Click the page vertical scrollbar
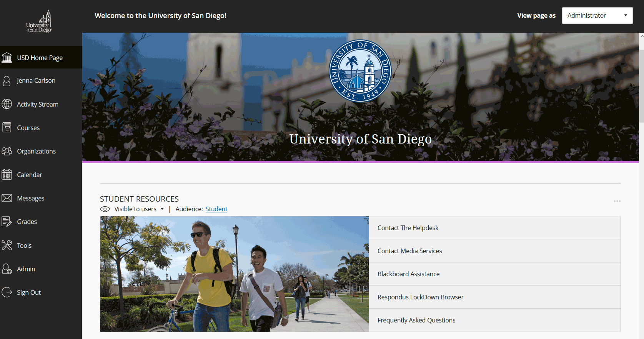644x339 pixels. point(641,86)
